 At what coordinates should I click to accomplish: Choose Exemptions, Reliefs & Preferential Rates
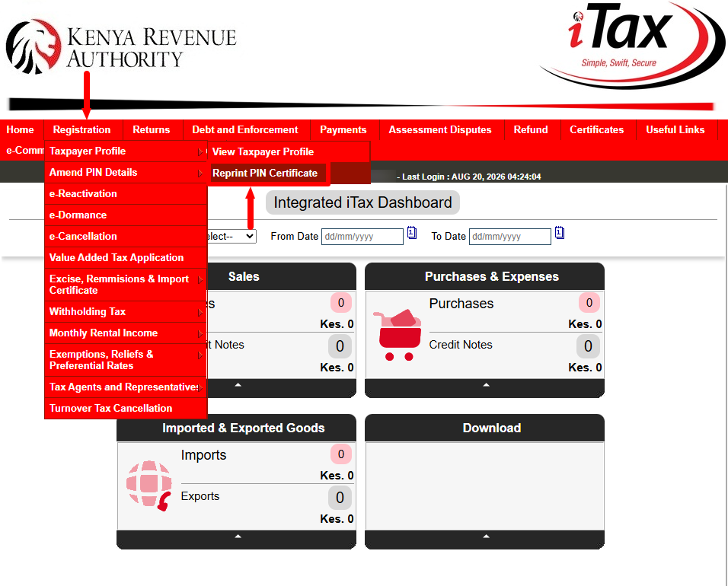pos(126,360)
